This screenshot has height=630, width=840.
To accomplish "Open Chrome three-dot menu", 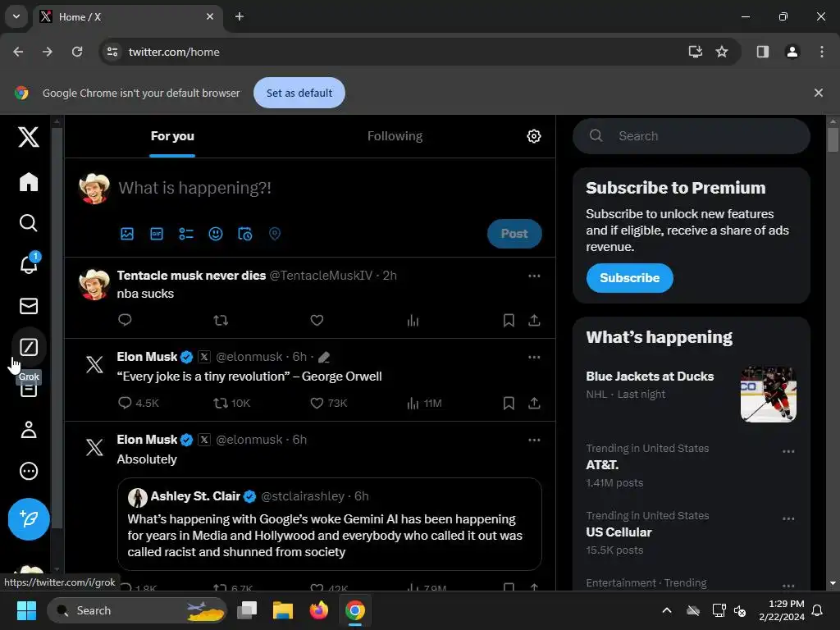I will click(821, 52).
